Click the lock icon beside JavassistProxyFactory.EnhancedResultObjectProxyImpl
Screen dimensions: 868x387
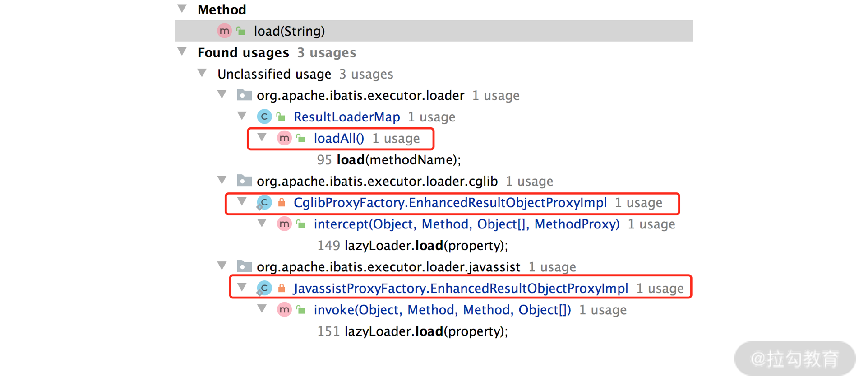tap(282, 289)
